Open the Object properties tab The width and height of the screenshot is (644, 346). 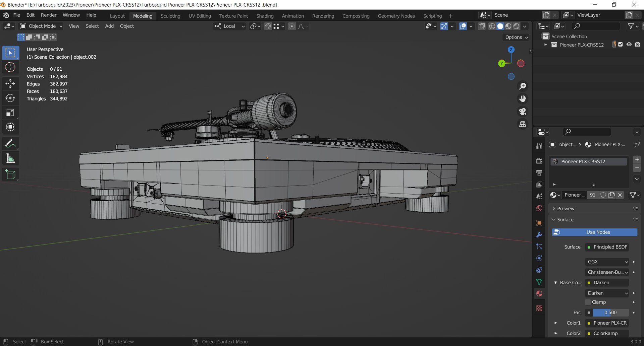coord(539,223)
